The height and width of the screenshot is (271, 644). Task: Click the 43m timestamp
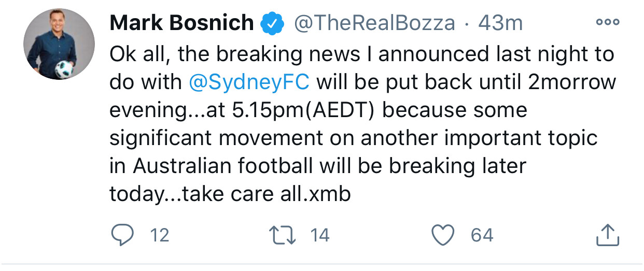[500, 23]
